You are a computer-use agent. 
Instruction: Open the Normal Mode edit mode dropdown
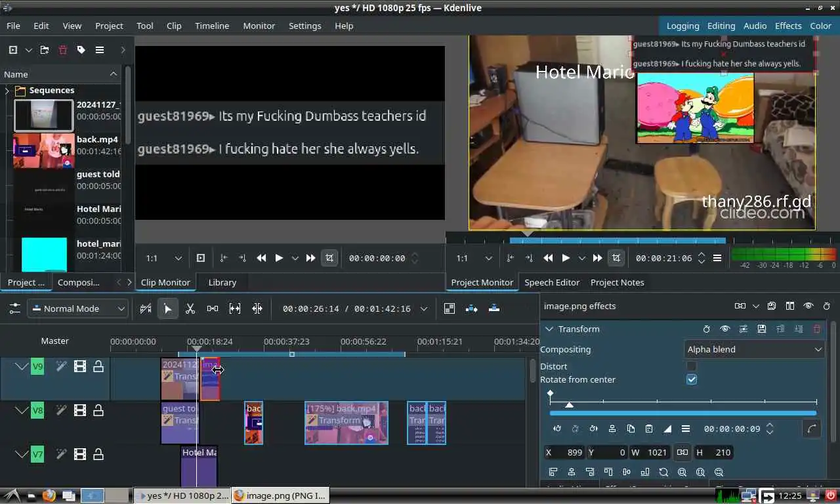tap(77, 308)
